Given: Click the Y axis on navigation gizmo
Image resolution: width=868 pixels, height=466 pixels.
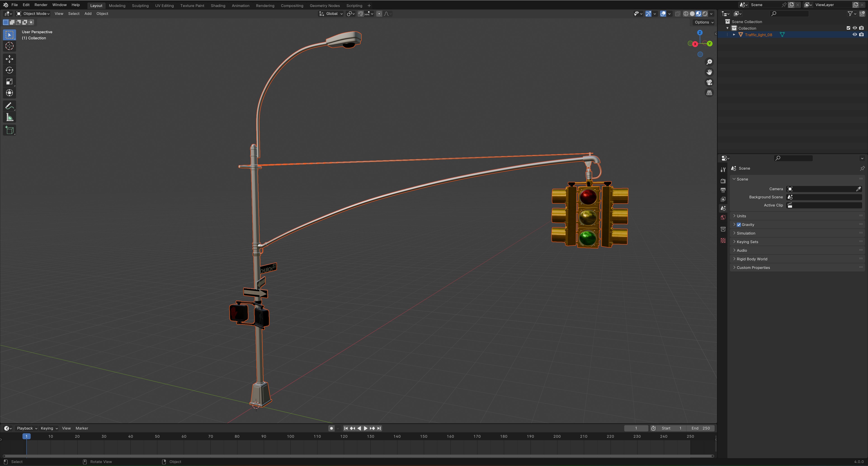Looking at the screenshot, I should 710,43.
